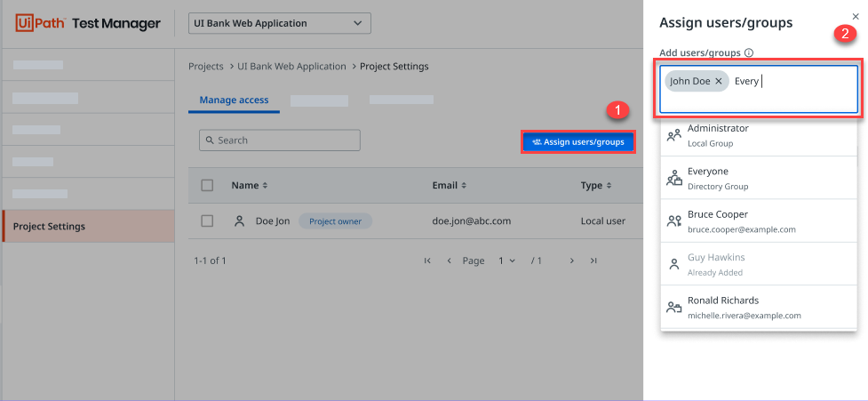Toggle the select-all checkbox in table header
This screenshot has width=868, height=401.
pos(207,186)
